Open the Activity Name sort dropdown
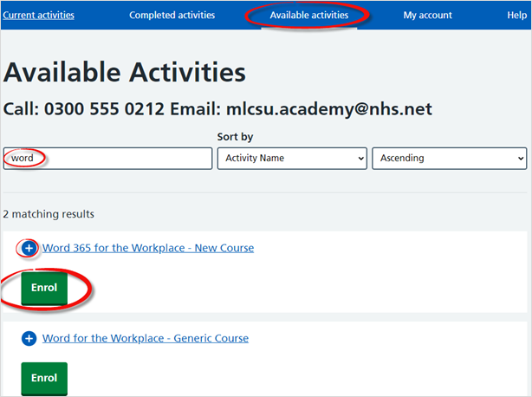Screen dimensions: 532x397 [292, 158]
